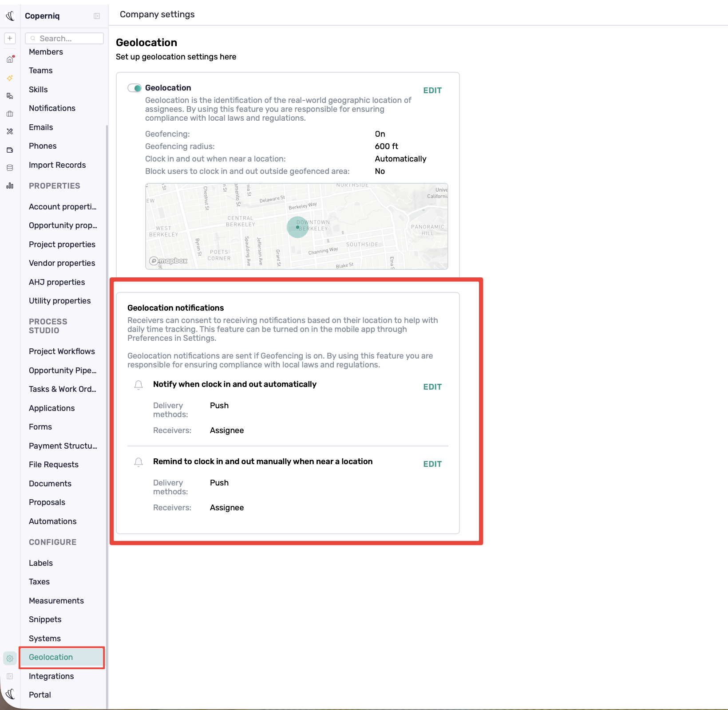The height and width of the screenshot is (710, 728).
Task: Select the Geolocation sidebar item
Action: 62,657
